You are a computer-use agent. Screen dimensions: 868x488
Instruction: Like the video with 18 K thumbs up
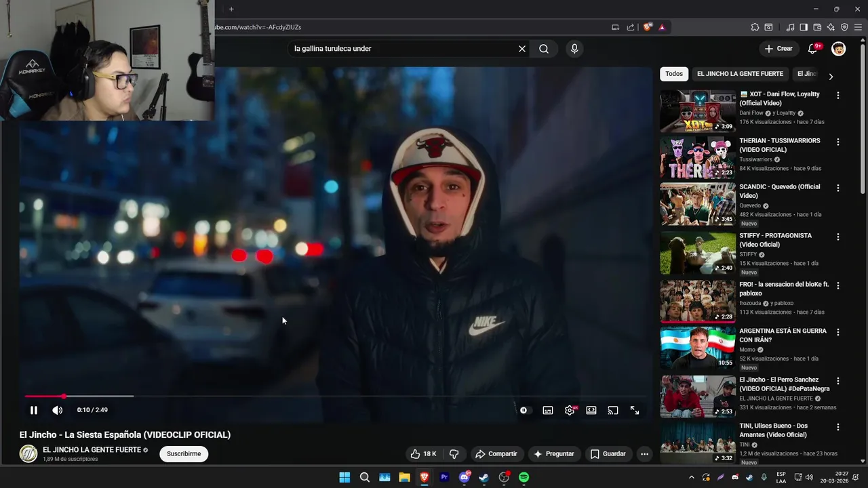[423, 454]
